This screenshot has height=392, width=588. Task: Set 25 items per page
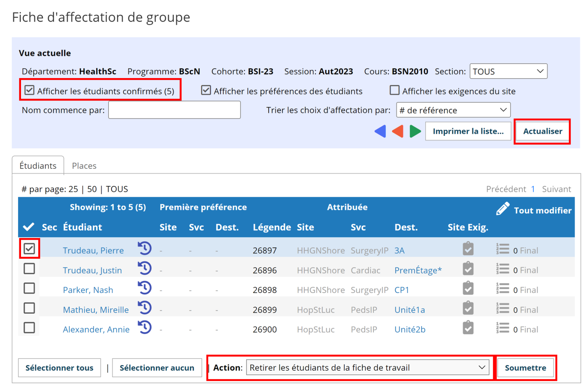tap(73, 189)
